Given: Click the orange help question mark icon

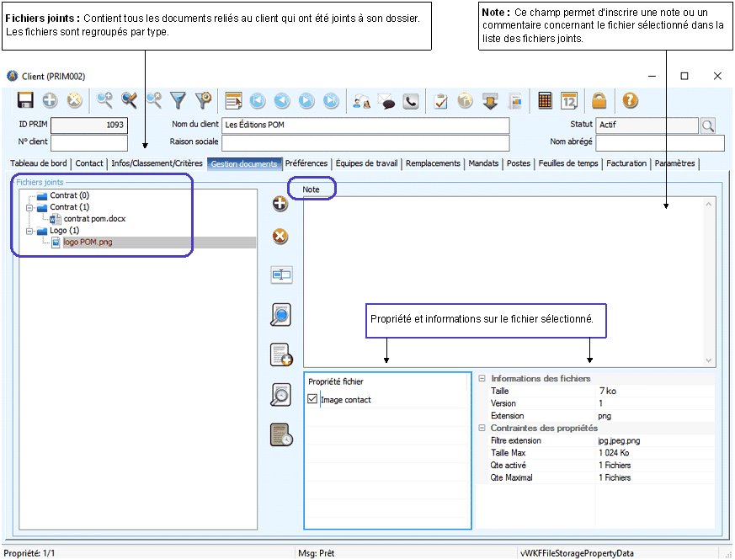Looking at the screenshot, I should click(x=630, y=101).
